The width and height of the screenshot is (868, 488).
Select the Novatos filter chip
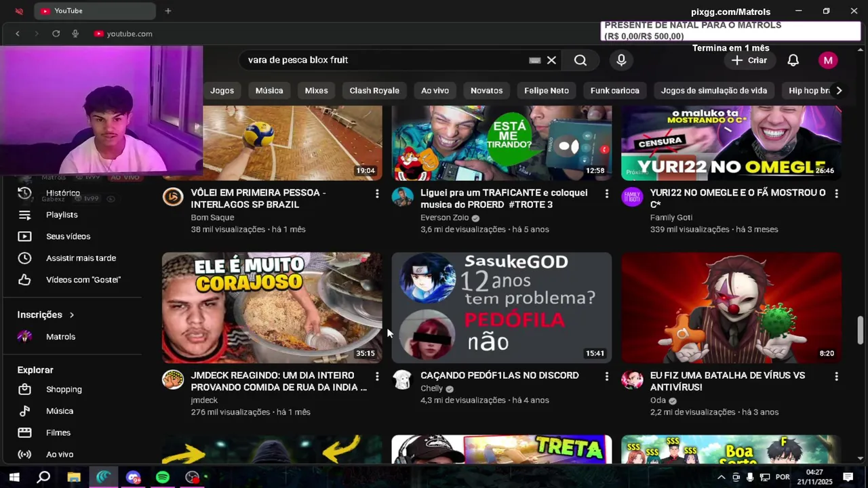(x=487, y=90)
